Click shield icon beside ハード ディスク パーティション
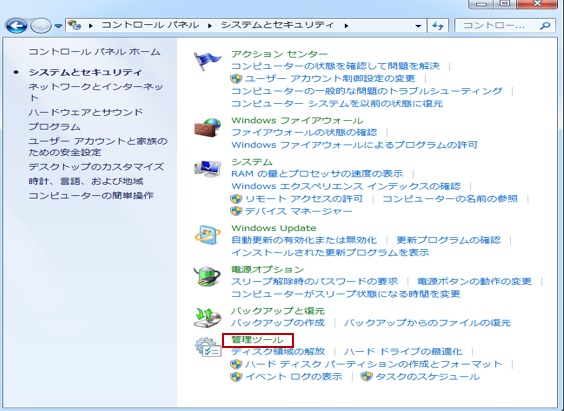The image size is (564, 411). pos(236,364)
